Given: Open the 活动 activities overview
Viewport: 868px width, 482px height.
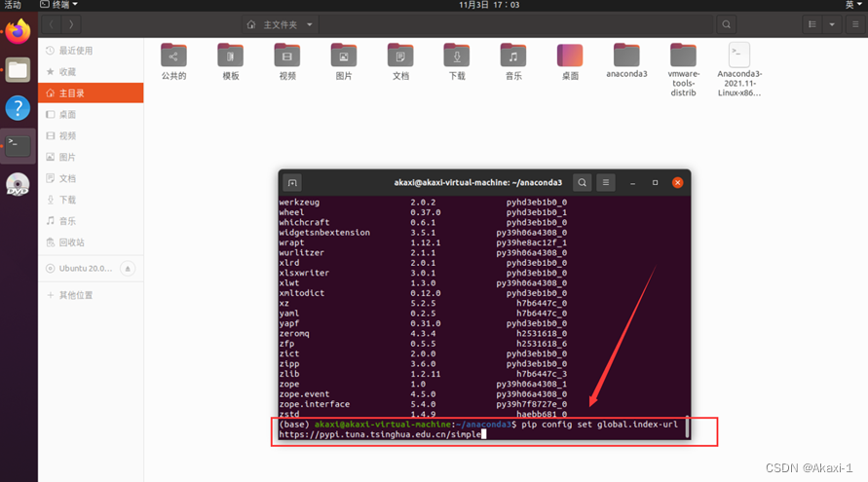Looking at the screenshot, I should [13, 5].
